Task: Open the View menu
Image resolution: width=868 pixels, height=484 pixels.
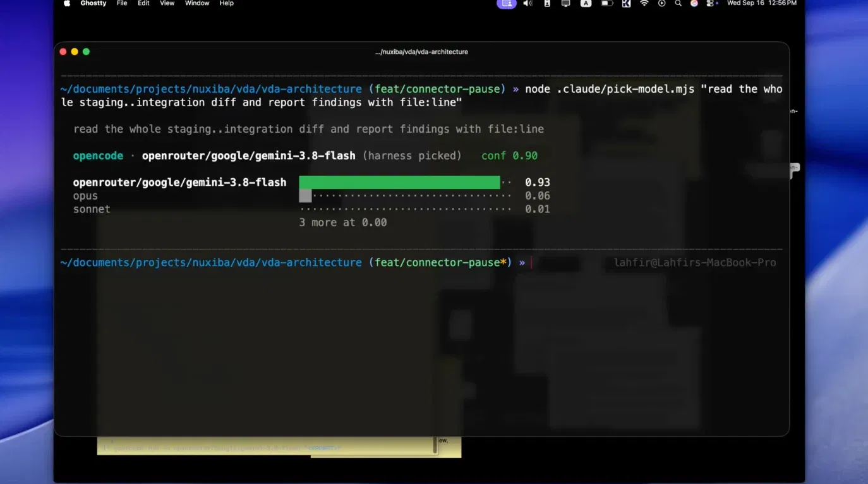Action: (167, 3)
